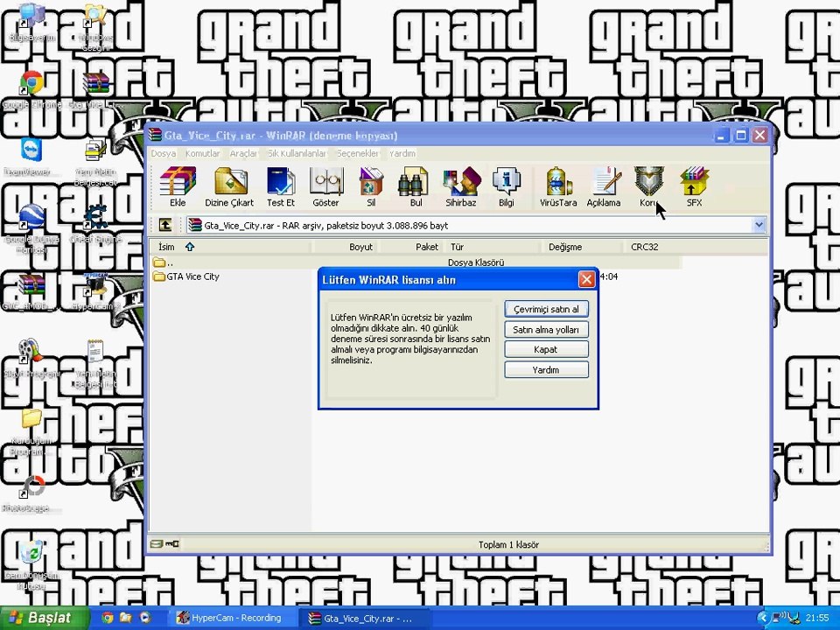
Task: Click the Chrome quick launch icon in taskbar
Action: point(108,618)
